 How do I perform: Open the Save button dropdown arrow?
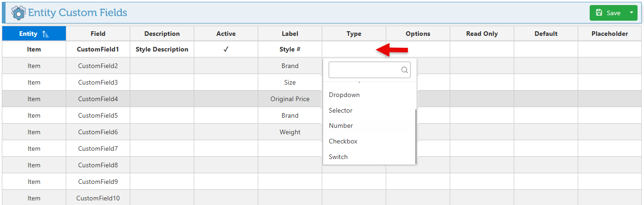tap(631, 13)
